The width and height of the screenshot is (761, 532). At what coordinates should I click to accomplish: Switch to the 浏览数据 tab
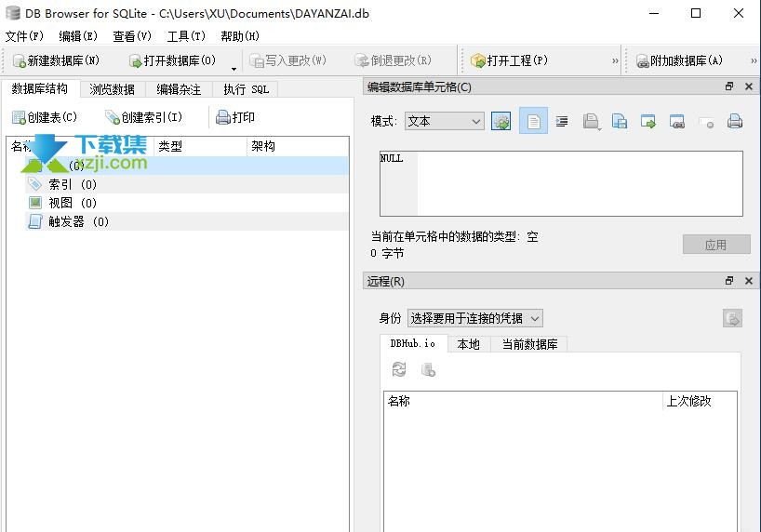(x=112, y=89)
